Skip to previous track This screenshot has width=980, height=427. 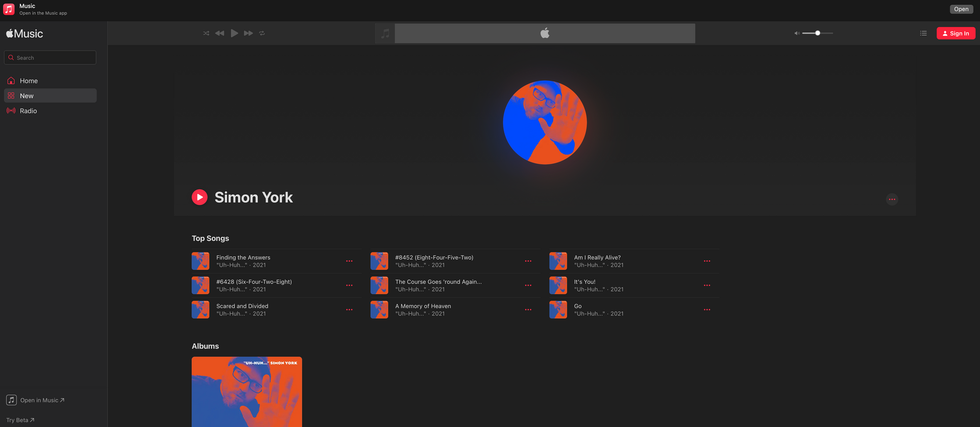[x=219, y=33]
